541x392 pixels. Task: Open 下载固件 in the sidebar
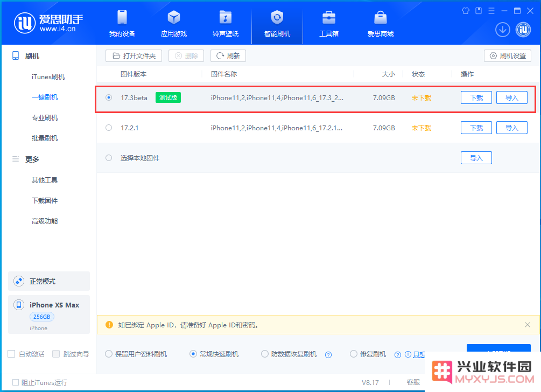(x=45, y=200)
